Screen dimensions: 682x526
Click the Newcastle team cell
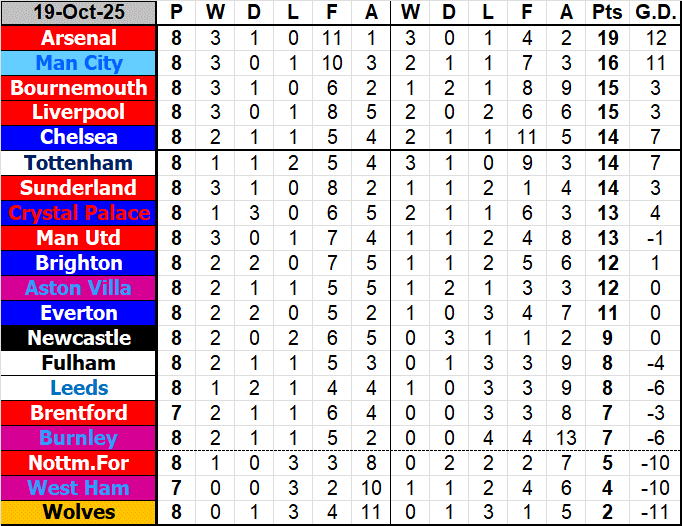coord(79,338)
